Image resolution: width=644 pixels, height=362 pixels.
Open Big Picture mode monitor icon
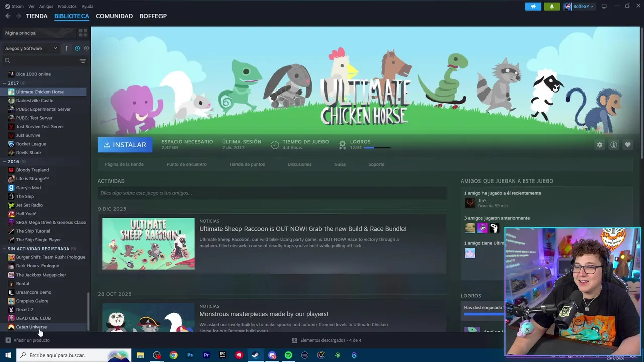(604, 6)
